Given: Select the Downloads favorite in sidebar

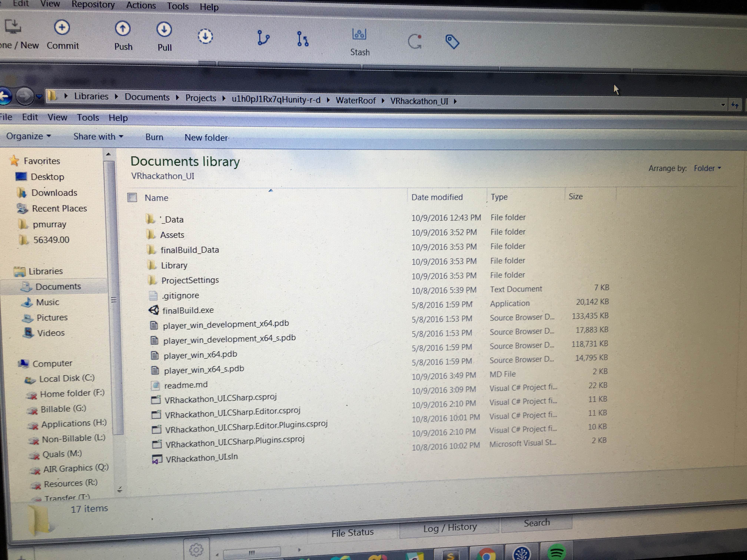Looking at the screenshot, I should click(54, 193).
